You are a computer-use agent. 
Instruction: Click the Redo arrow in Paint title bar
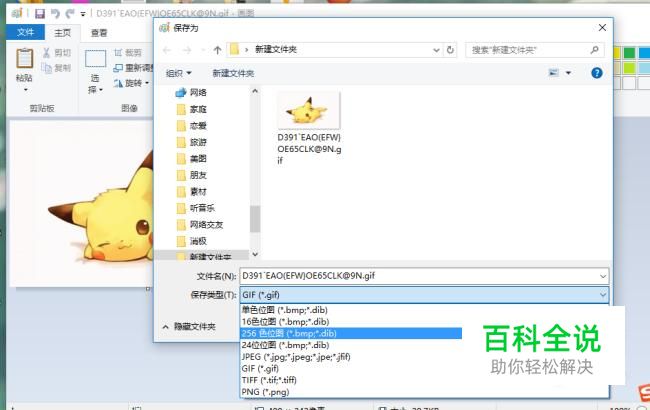[70, 14]
